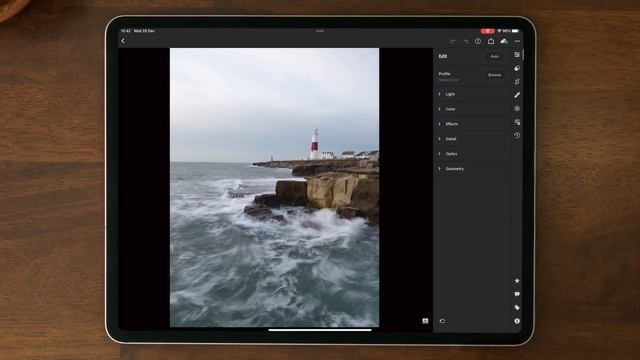Tap the undo arrow in top toolbar
Screen dimensions: 640x360
click(x=465, y=41)
